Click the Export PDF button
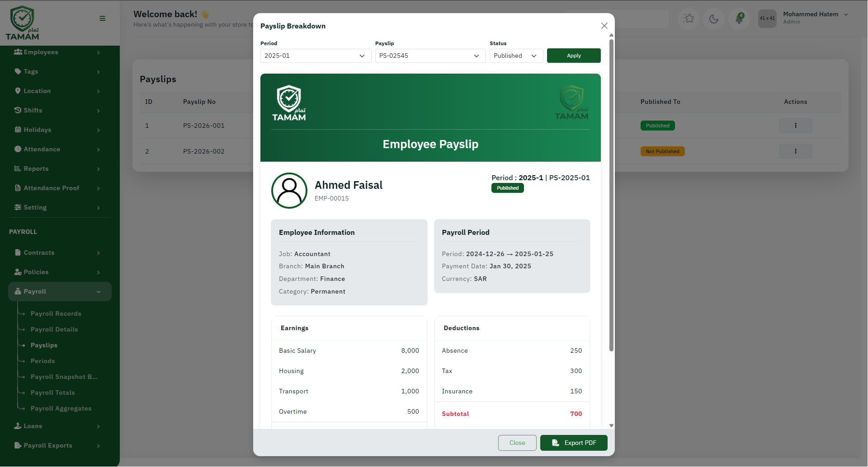This screenshot has height=467, width=868. (x=574, y=443)
